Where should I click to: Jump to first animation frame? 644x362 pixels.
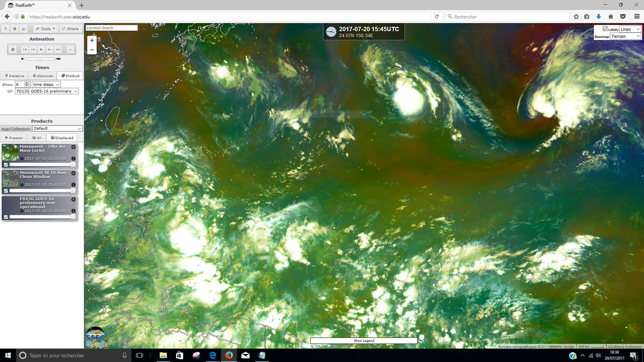25,49
